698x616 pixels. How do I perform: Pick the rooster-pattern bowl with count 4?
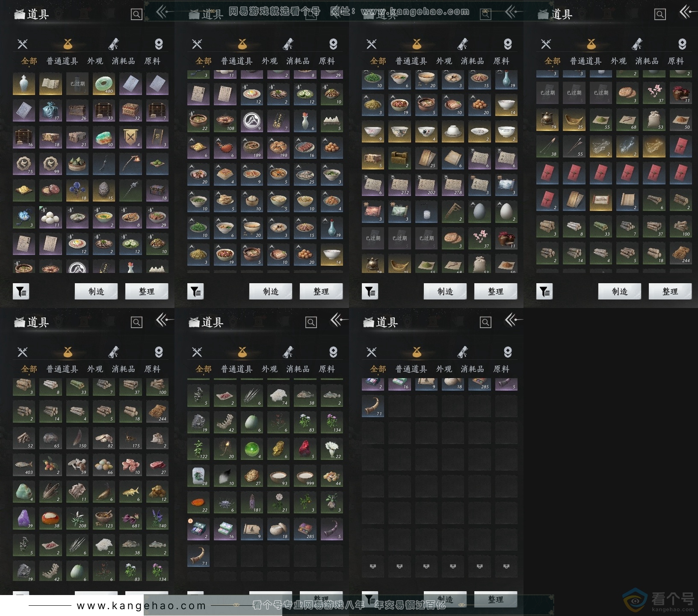[426, 131]
